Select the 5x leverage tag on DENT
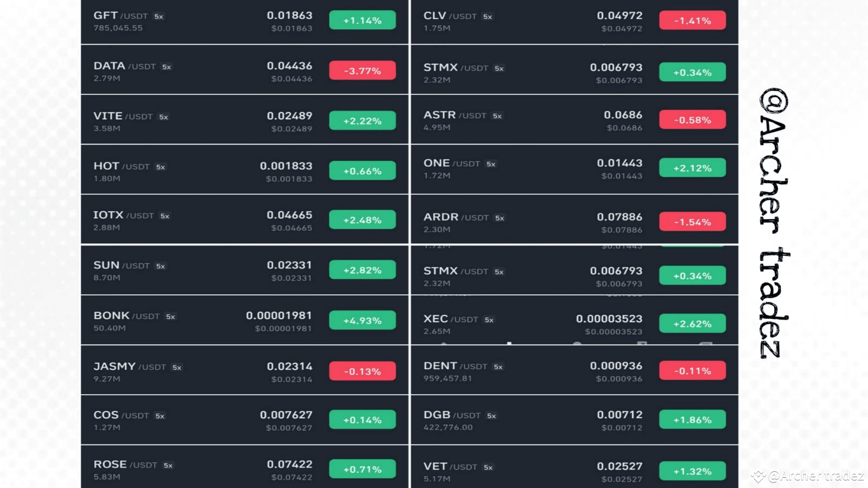The height and width of the screenshot is (488, 868). 498,367
